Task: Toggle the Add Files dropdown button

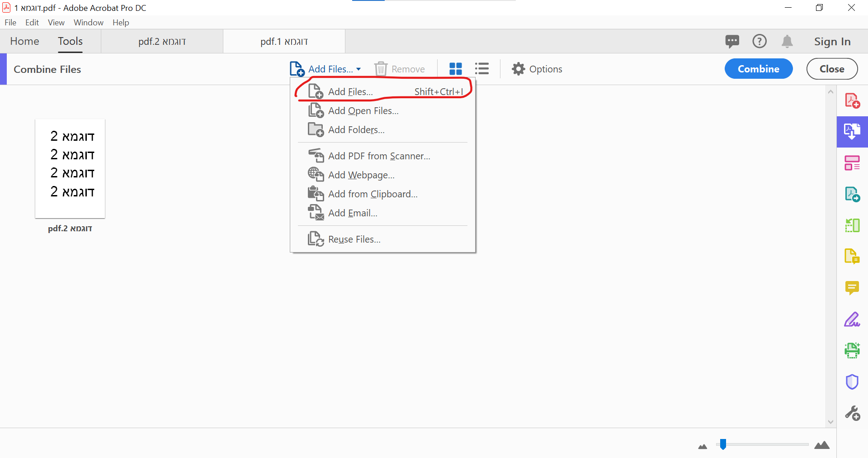Action: (x=325, y=69)
